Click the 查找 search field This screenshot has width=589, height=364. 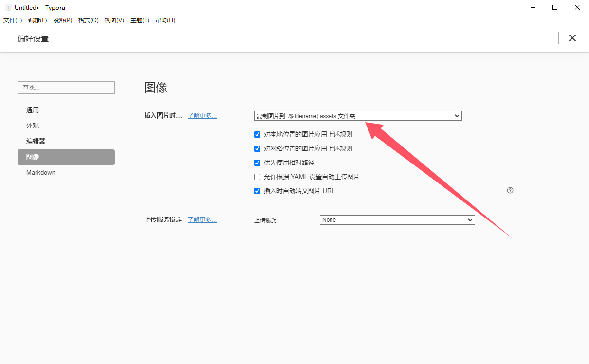coord(66,88)
